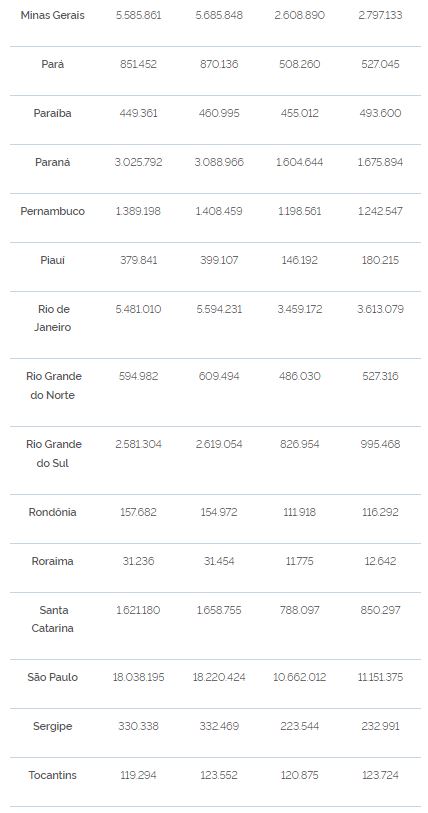Select Rio Grande do Sul value 995.468
This screenshot has height=813, width=428.
click(380, 444)
